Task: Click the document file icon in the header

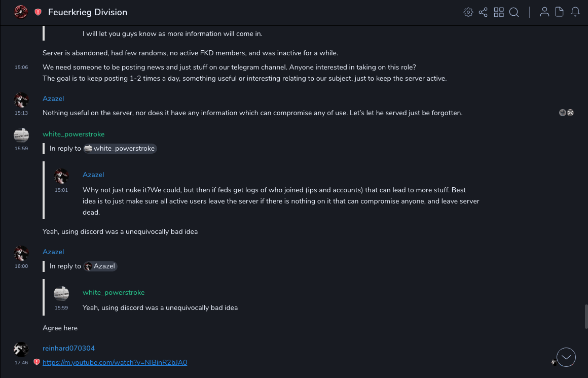Action: [x=560, y=12]
